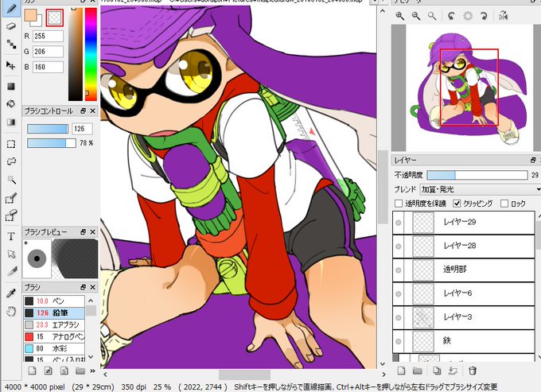Close the ブラシプレビュー panel

pos(92,232)
